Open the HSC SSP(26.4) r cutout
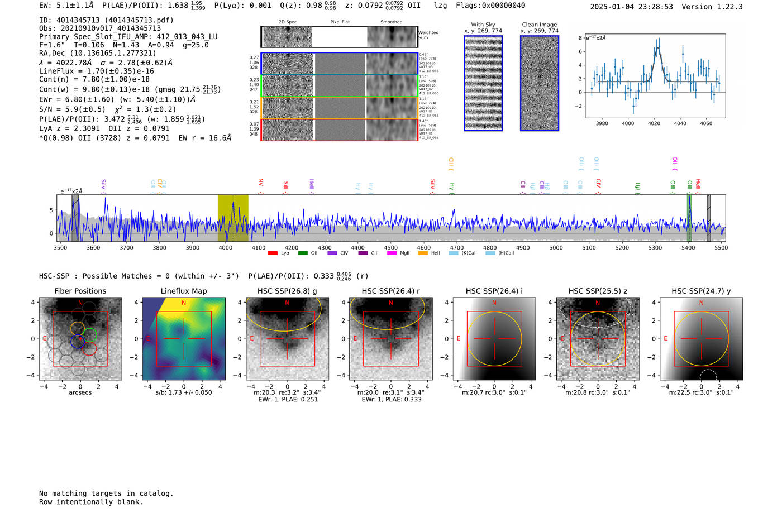 pyautogui.click(x=391, y=339)
